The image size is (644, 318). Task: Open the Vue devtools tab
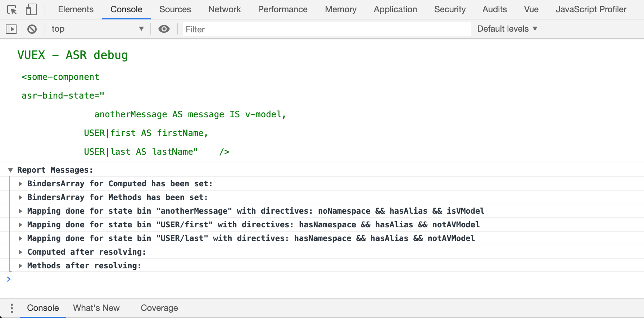tap(531, 9)
